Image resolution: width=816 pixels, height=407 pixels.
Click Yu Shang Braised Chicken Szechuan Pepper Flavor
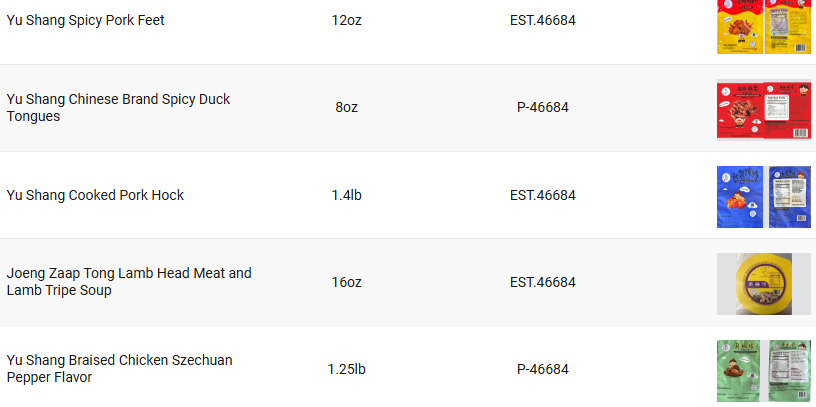(x=119, y=368)
